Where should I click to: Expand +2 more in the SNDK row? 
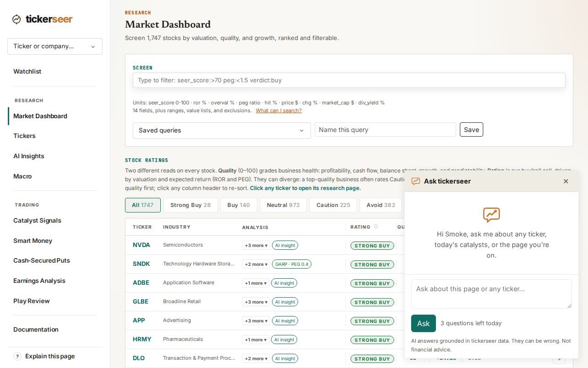point(256,264)
